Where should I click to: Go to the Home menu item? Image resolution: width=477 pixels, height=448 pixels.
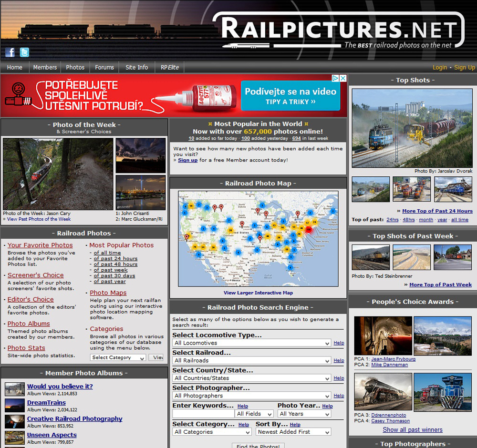pos(15,67)
